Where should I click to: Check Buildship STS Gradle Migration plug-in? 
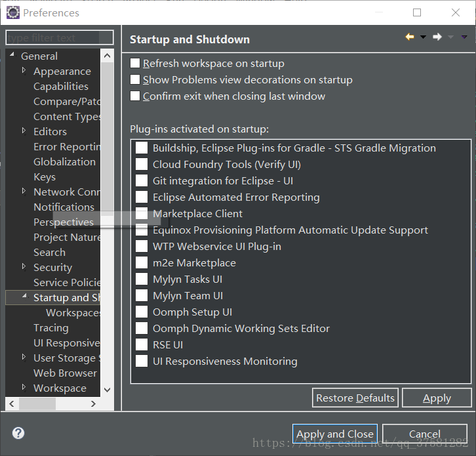pos(142,148)
